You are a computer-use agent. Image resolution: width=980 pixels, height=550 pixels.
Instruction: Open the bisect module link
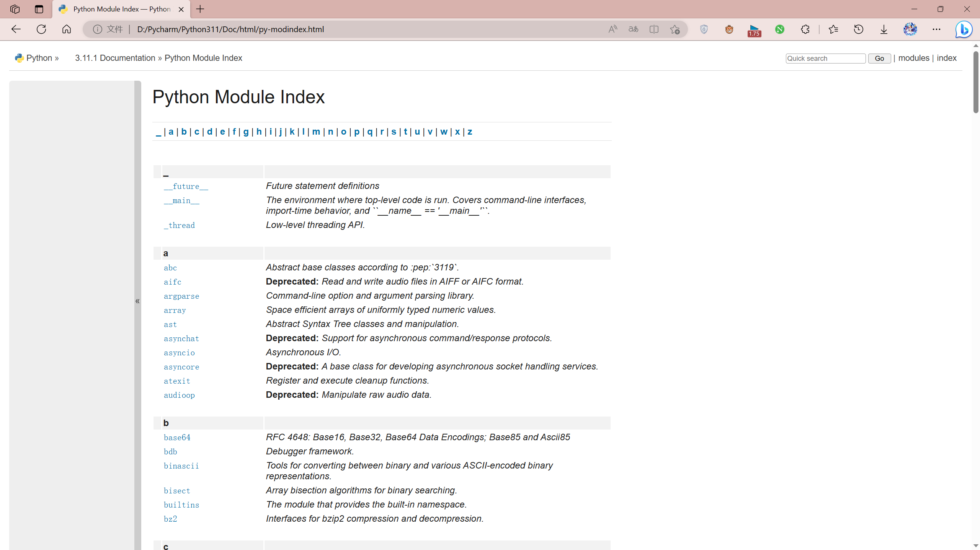click(177, 491)
